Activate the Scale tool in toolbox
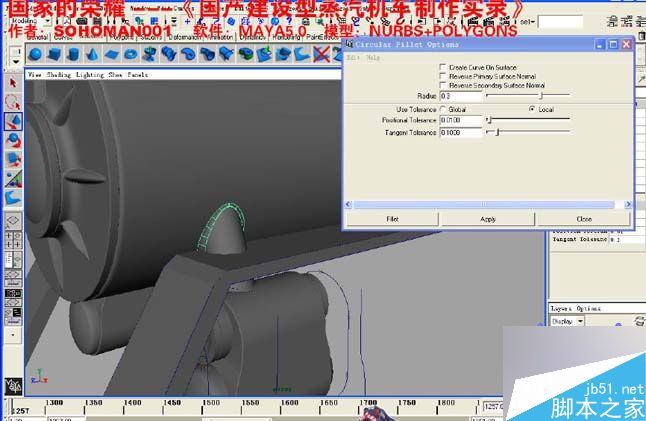 [x=13, y=159]
